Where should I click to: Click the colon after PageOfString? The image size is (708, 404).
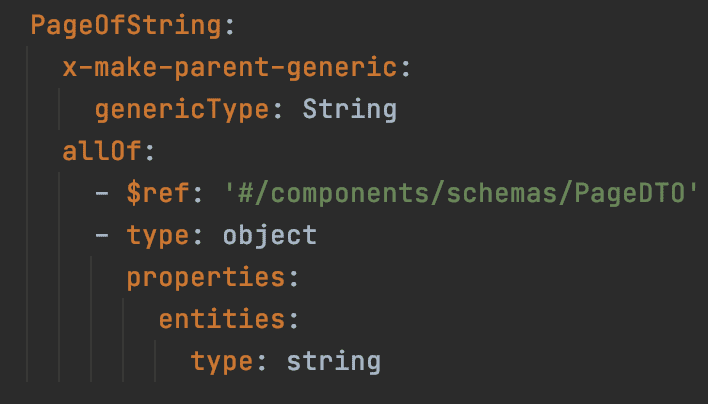click(x=229, y=25)
